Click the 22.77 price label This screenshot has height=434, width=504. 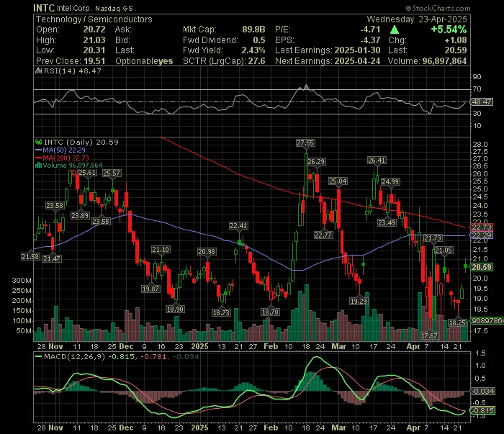323,235
